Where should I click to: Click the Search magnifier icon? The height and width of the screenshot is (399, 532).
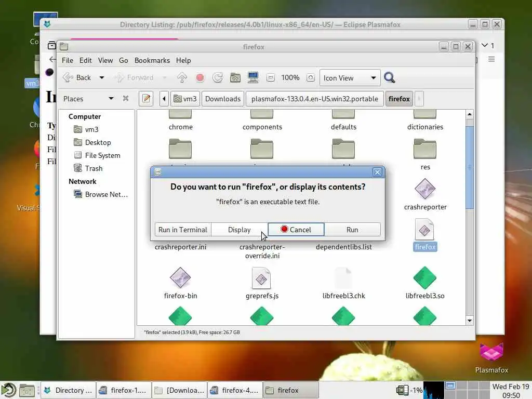[x=390, y=78]
